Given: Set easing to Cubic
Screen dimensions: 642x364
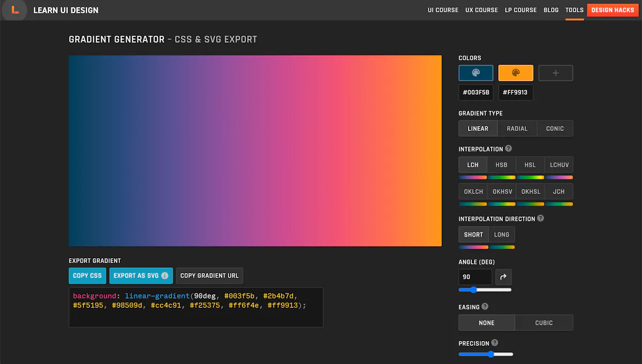Looking at the screenshot, I should (544, 323).
